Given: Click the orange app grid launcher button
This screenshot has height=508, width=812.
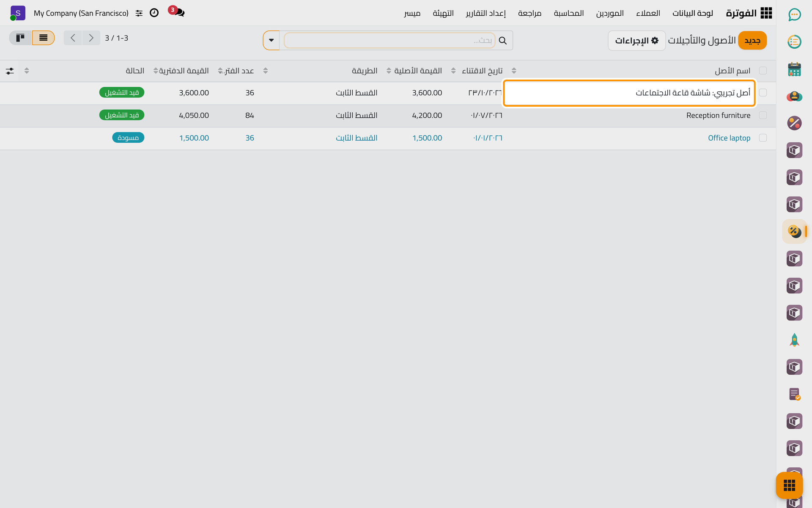Looking at the screenshot, I should coord(789,485).
